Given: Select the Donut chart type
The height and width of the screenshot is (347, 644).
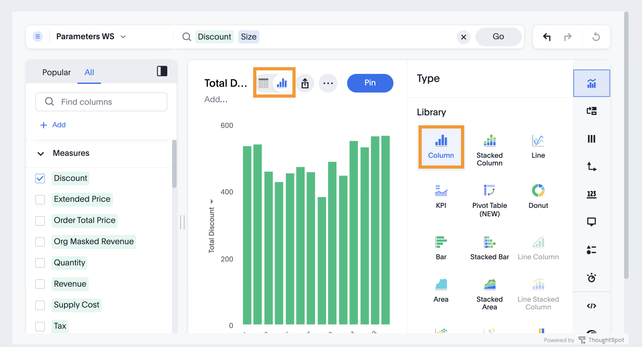Looking at the screenshot, I should click(x=538, y=197).
